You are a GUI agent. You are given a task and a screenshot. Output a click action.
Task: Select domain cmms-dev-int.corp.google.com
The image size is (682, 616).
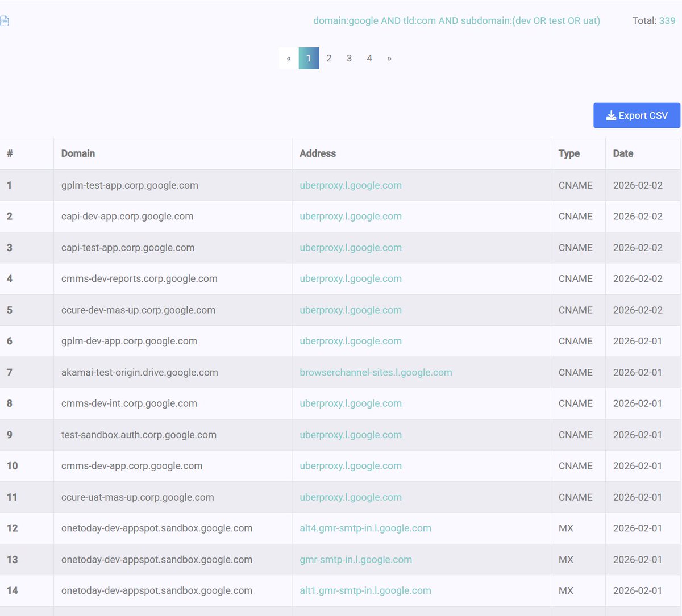pos(129,403)
